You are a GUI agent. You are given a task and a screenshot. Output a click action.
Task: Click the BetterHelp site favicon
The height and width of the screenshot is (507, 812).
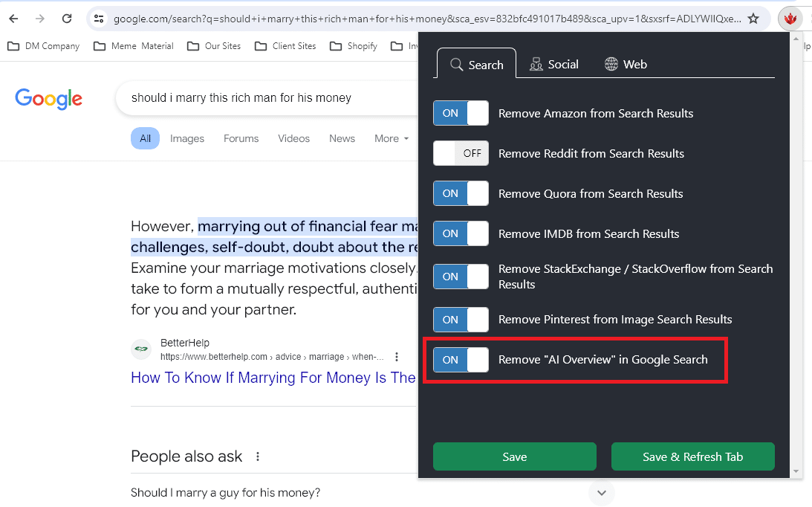(141, 349)
